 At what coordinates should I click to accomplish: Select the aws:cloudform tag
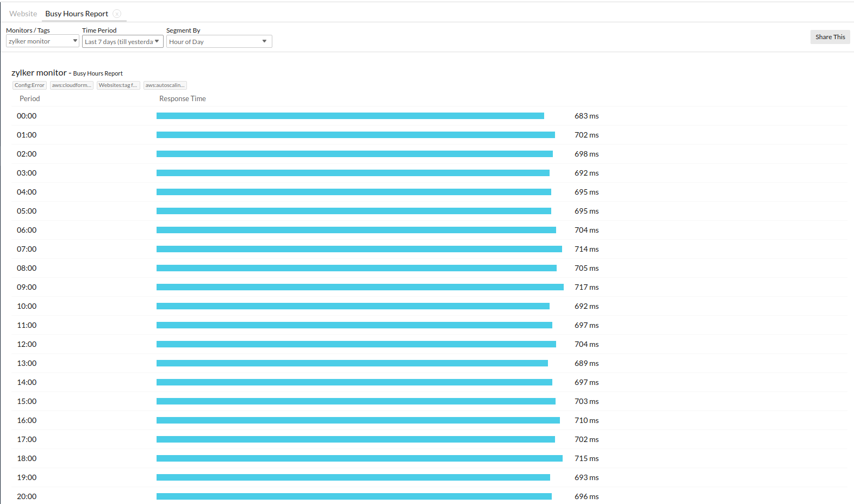click(72, 85)
